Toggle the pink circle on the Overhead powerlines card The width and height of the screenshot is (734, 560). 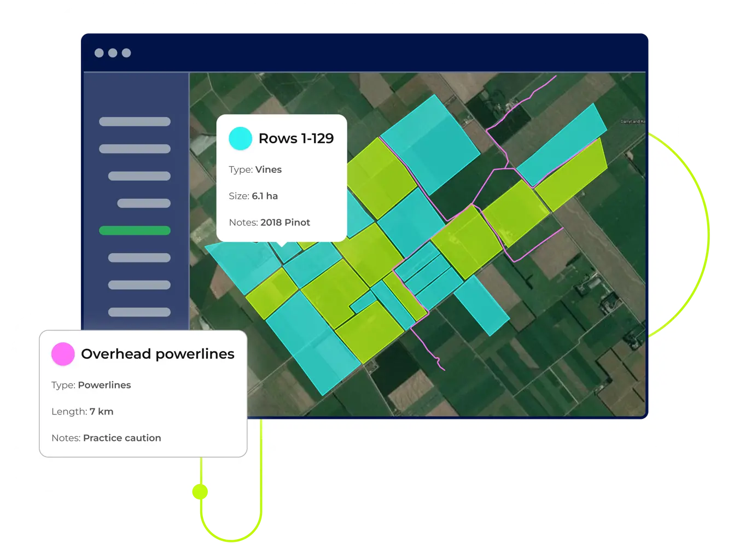pos(62,354)
